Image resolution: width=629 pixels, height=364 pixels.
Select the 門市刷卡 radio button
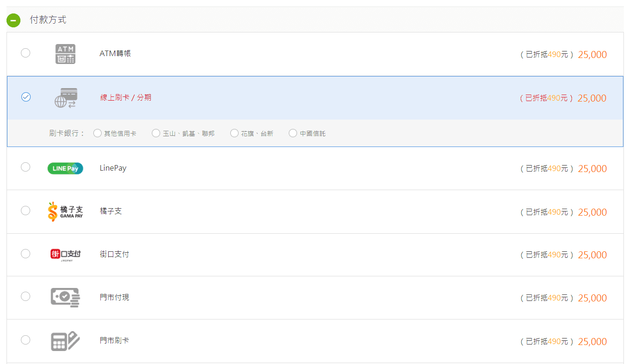[x=26, y=340]
